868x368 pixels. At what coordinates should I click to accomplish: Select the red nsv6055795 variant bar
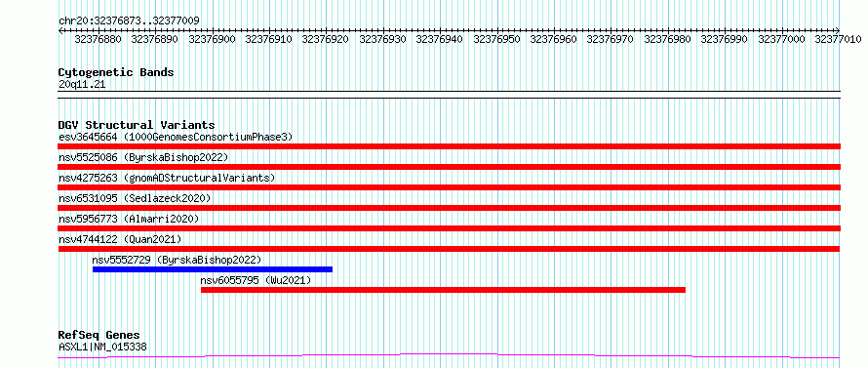point(443,290)
